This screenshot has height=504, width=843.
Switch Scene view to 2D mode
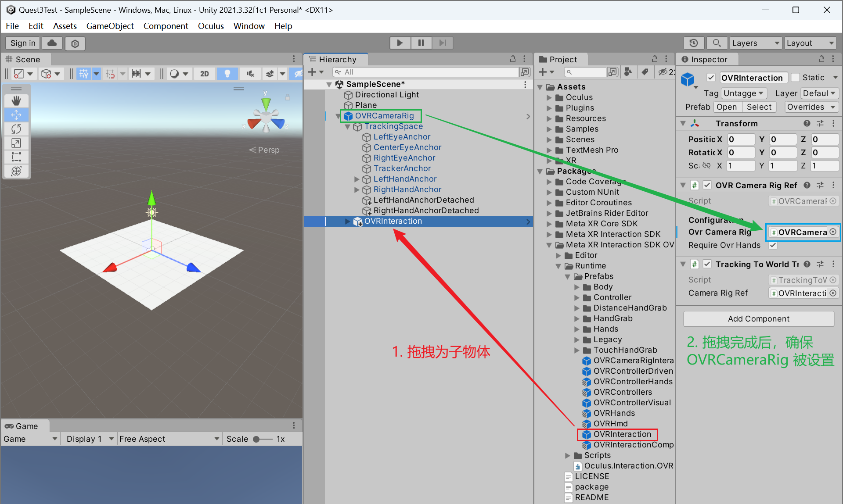[x=204, y=74]
